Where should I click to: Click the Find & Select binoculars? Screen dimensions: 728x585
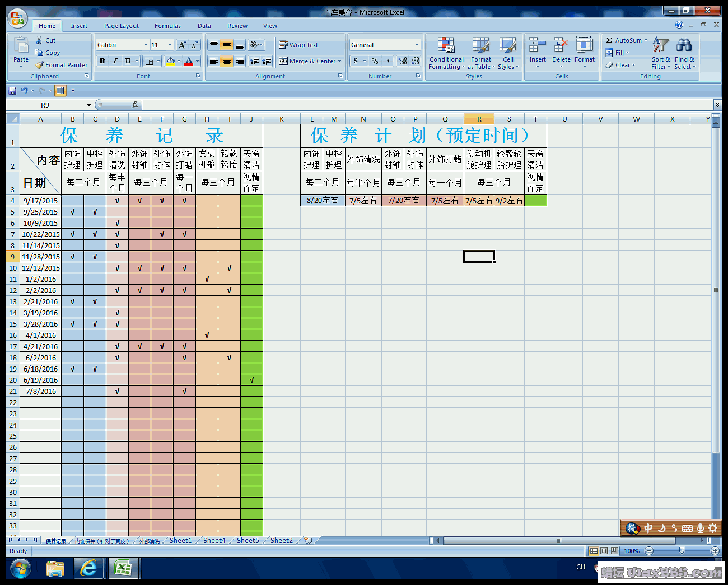(684, 46)
